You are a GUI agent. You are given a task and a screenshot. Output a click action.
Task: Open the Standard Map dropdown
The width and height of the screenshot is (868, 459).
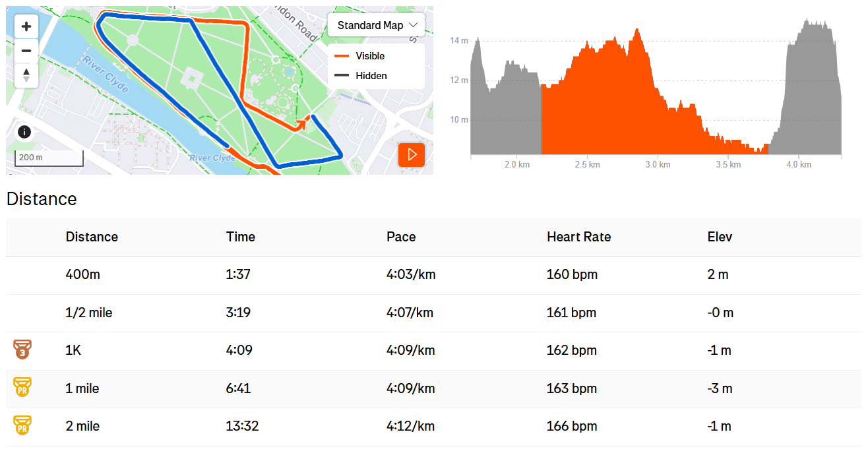point(376,25)
